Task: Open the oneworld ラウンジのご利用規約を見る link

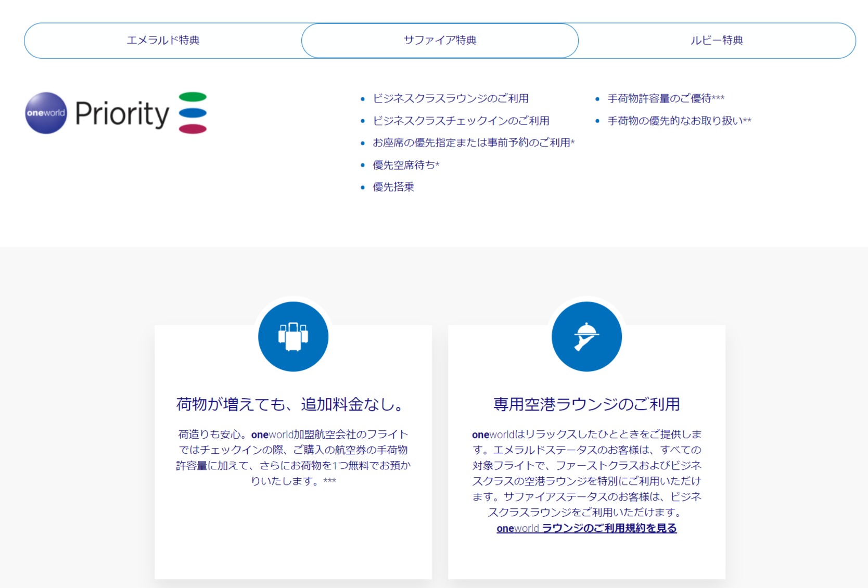Action: click(x=586, y=528)
